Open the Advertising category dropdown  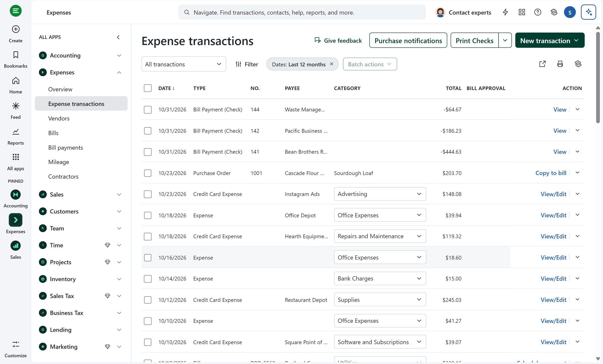(x=380, y=194)
